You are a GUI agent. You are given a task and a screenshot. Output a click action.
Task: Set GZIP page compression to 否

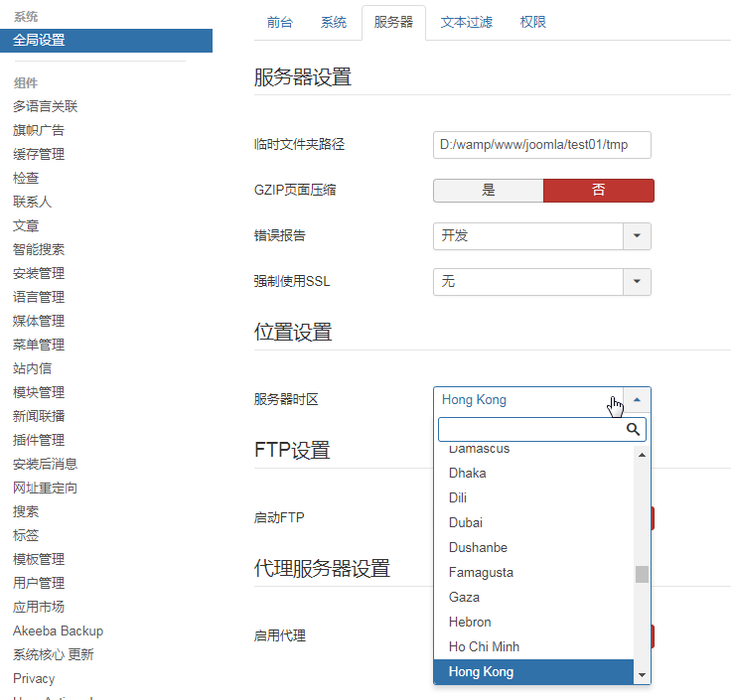599,191
